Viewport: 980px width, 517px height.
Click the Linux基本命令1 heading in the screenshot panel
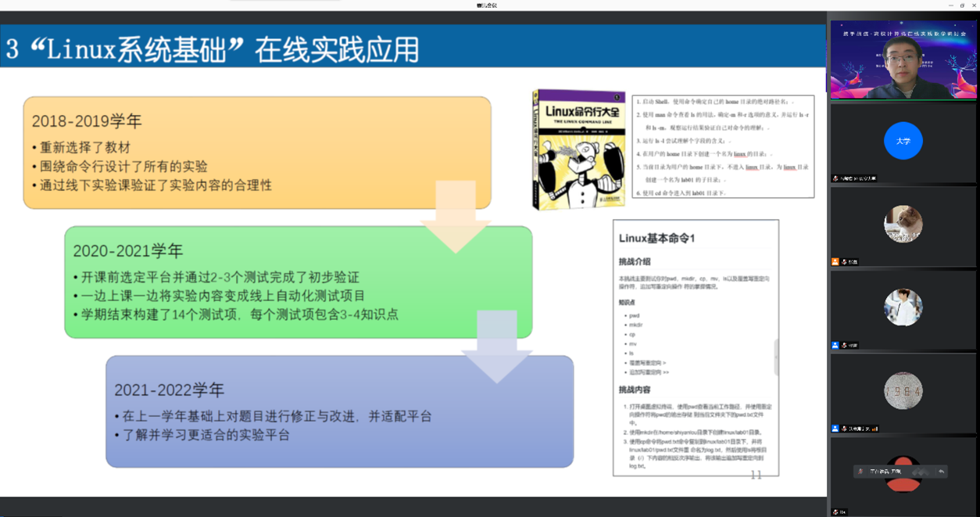(656, 238)
